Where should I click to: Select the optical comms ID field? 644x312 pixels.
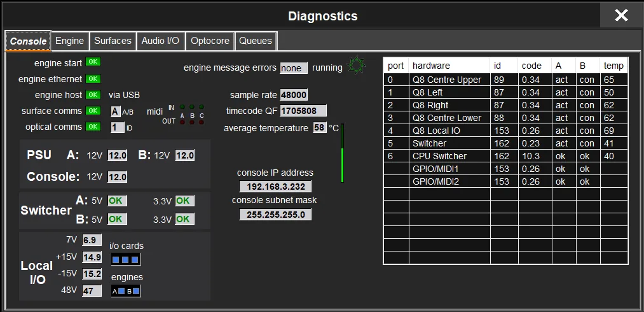click(118, 127)
